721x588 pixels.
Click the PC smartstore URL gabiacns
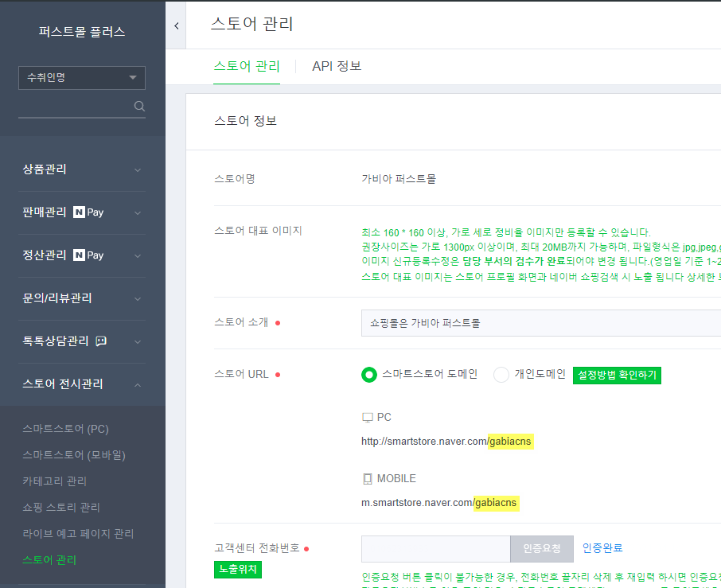pyautogui.click(x=510, y=442)
